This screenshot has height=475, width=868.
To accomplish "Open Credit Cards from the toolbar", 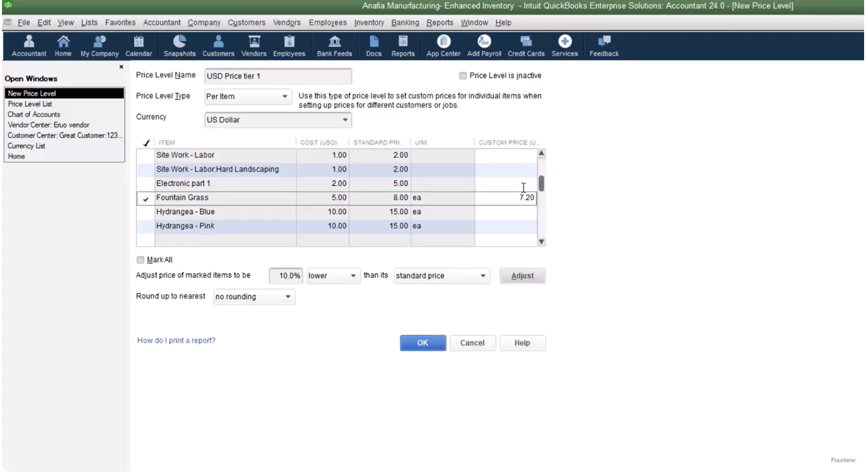I will pos(525,46).
